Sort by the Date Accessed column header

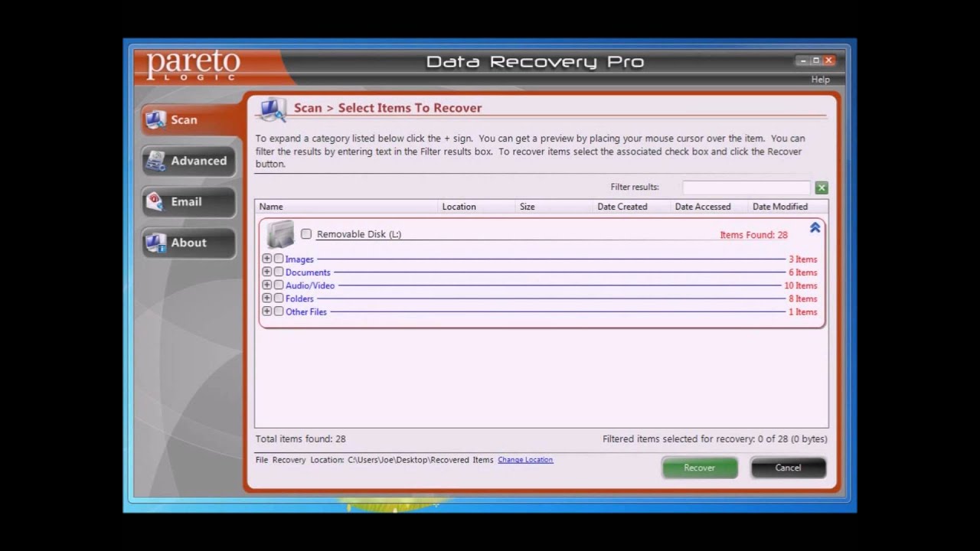point(710,207)
